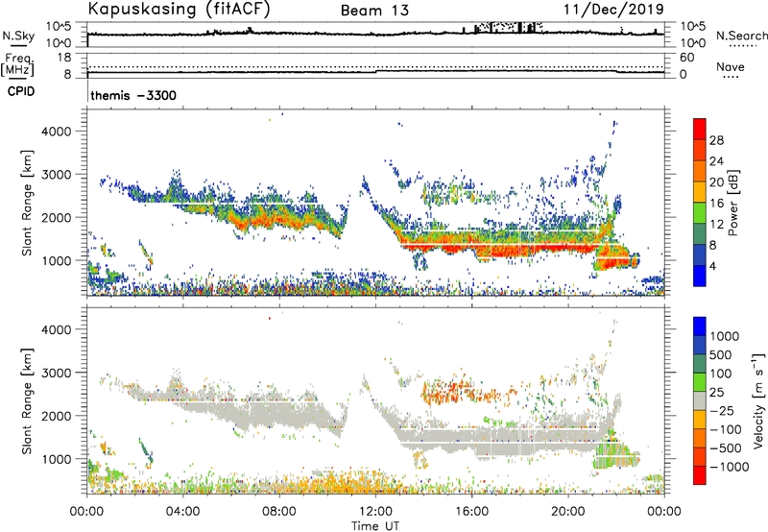The height and width of the screenshot is (532, 768).
Task: Select 'Slant Range [km]' label of velocity panel
Action: click(27, 401)
